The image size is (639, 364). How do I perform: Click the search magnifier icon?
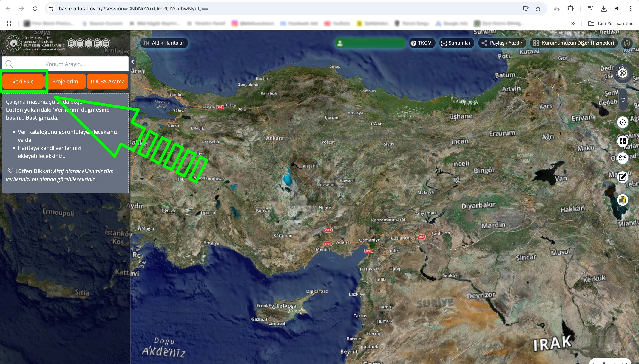(x=9, y=64)
